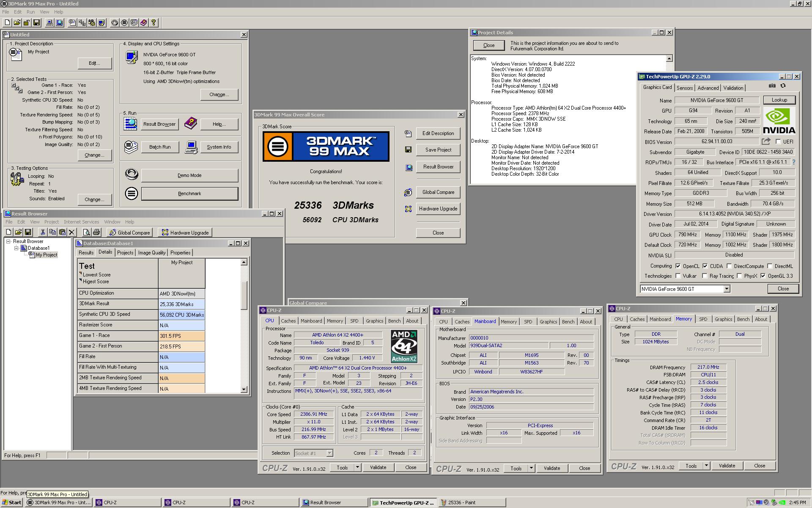Toggle the CUDA checkbox in GPU-Z

click(x=705, y=266)
